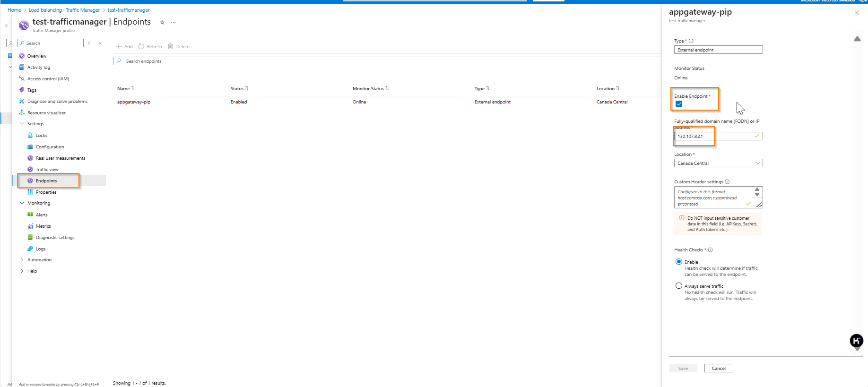Favorite the profile with star icon
Image resolution: width=868 pixels, height=387 pixels.
coord(162,22)
